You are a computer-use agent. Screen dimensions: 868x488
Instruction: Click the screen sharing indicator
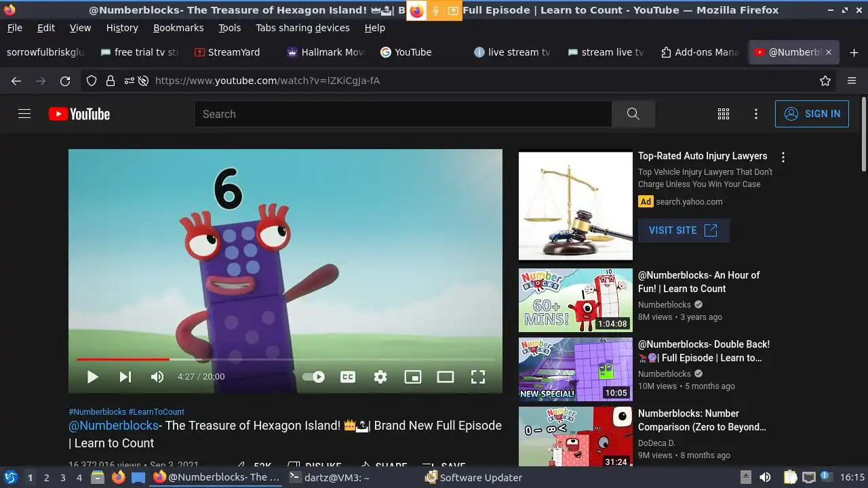tap(452, 10)
